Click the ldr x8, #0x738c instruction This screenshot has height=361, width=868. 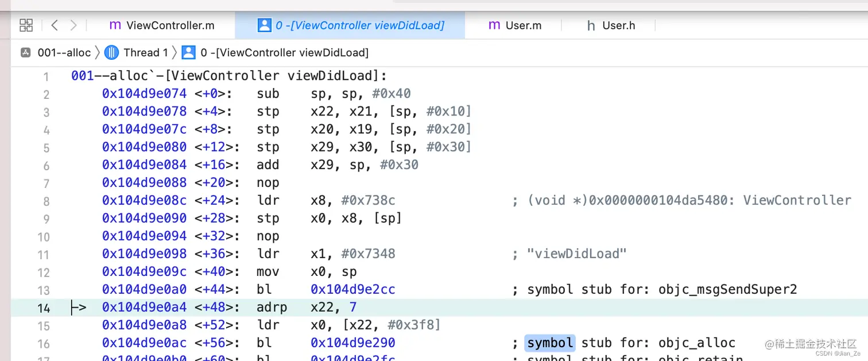tap(326, 201)
